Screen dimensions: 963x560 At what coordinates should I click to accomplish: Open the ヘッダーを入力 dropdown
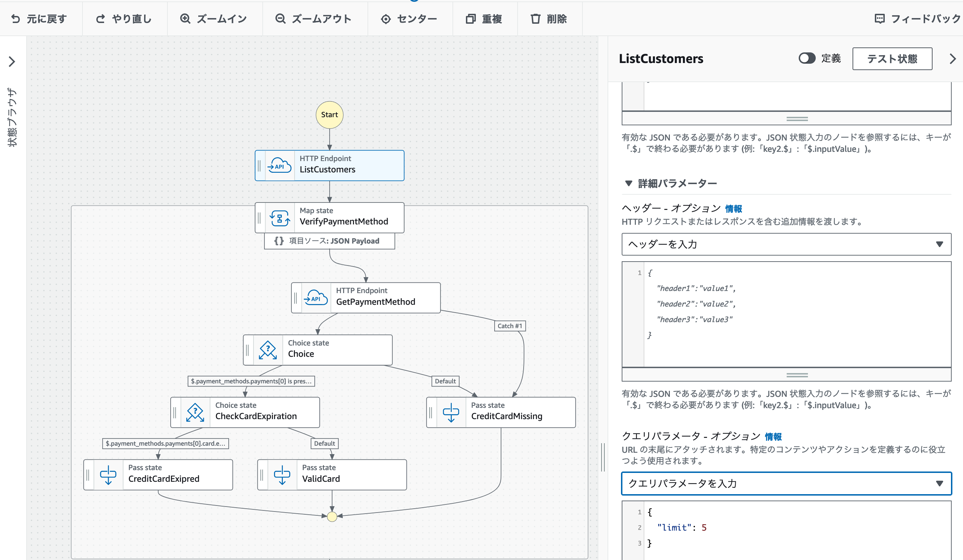tap(786, 244)
